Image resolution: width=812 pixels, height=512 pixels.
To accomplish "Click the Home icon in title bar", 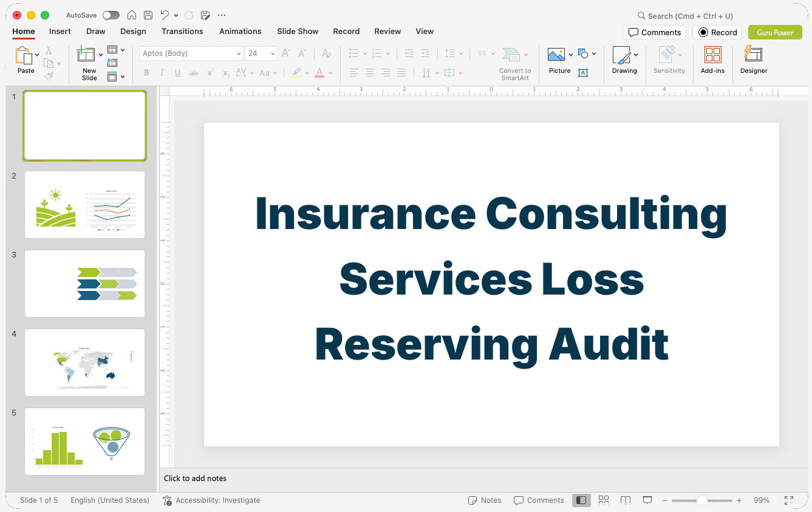I will coord(132,15).
